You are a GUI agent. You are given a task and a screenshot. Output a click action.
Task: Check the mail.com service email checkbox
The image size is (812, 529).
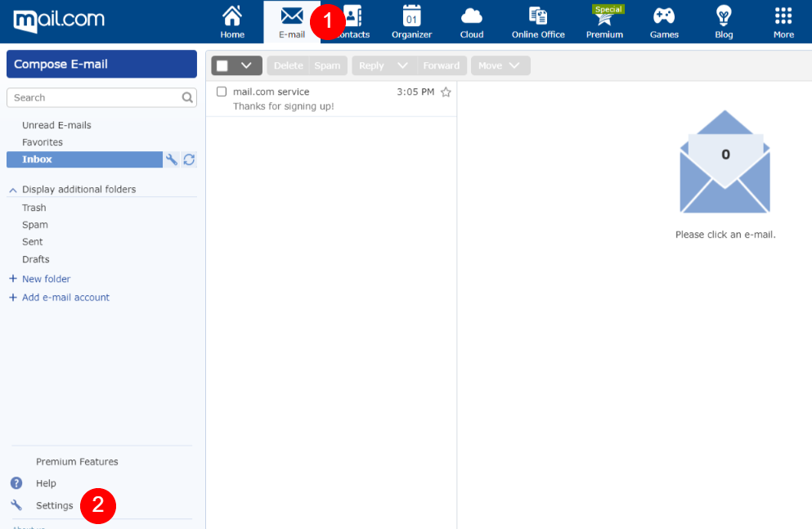[x=222, y=92]
